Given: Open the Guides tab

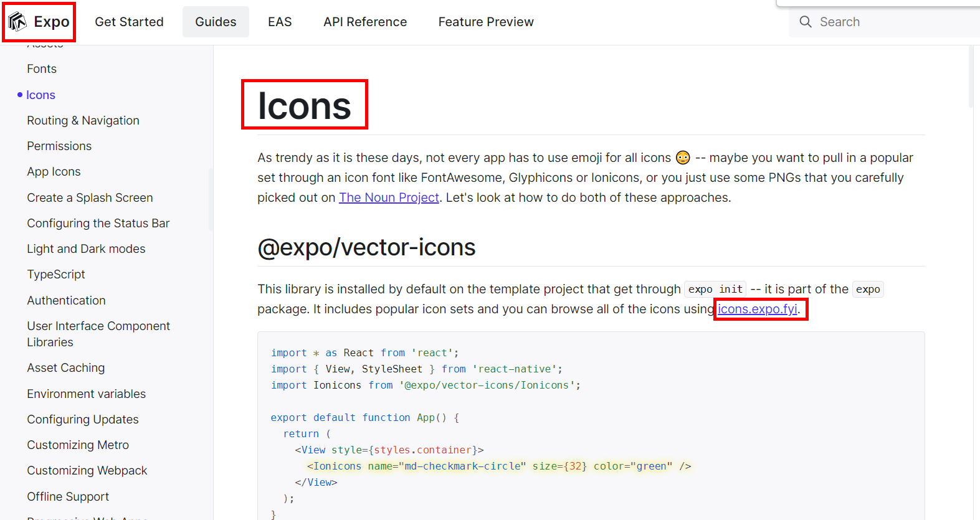Looking at the screenshot, I should (x=216, y=22).
